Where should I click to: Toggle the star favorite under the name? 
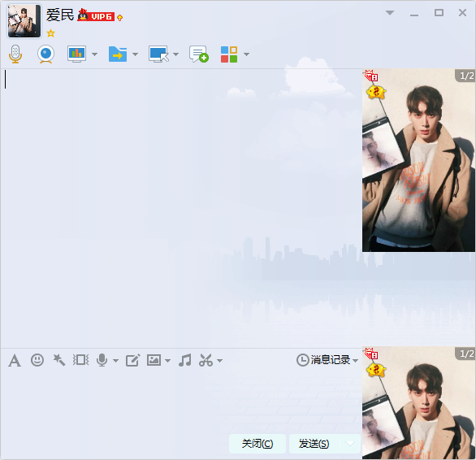50,33
